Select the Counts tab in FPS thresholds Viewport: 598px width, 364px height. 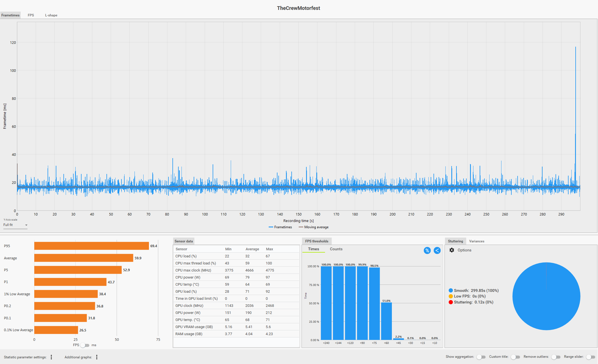(x=336, y=249)
